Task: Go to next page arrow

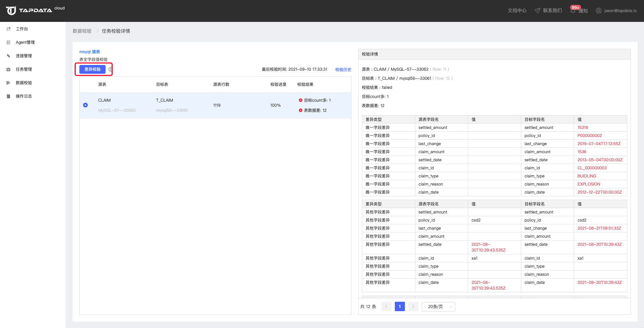Action: click(413, 306)
